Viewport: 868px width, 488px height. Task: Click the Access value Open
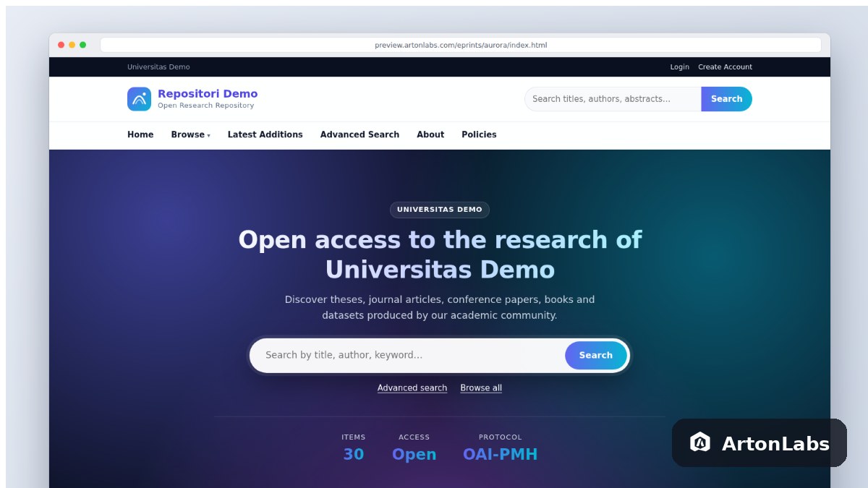pos(414,454)
